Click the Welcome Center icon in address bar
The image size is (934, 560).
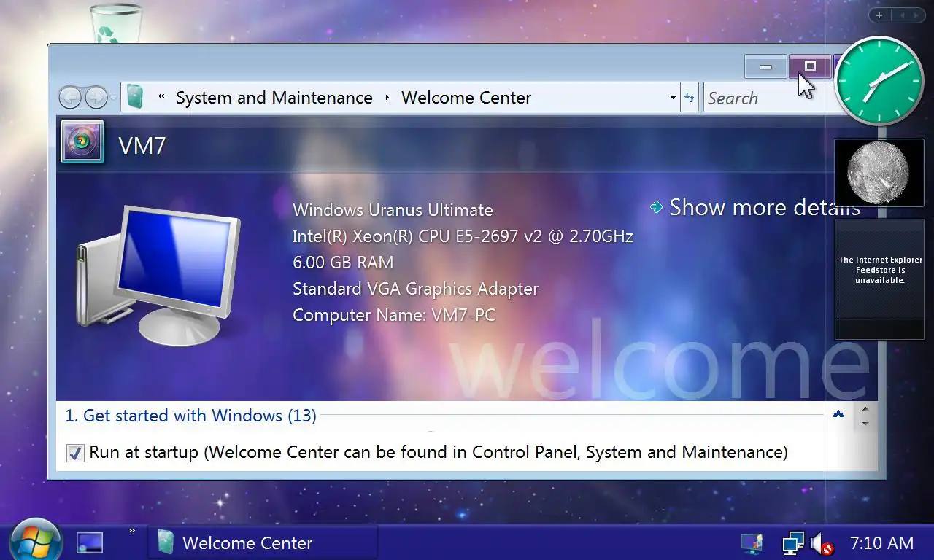click(135, 97)
